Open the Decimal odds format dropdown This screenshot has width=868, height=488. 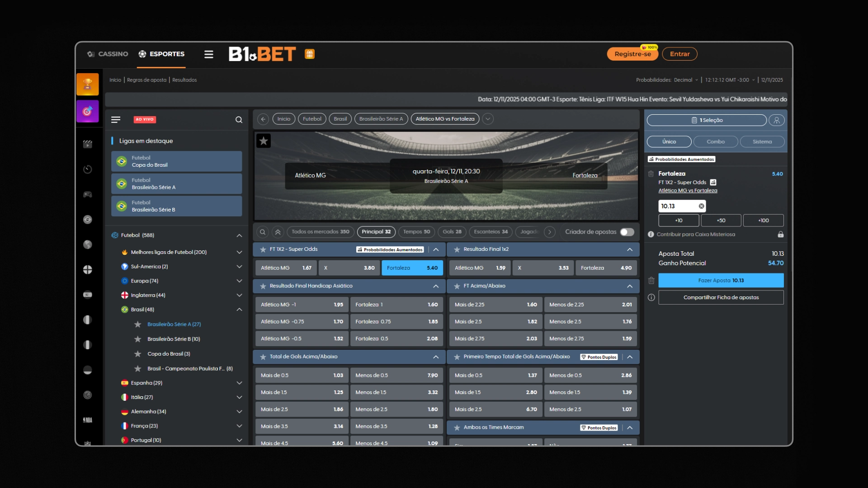685,80
